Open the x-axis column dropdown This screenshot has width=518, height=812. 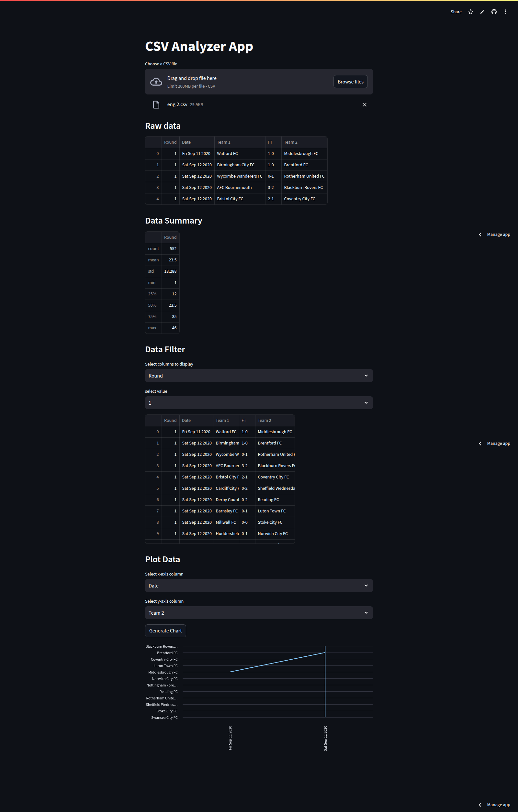click(258, 586)
